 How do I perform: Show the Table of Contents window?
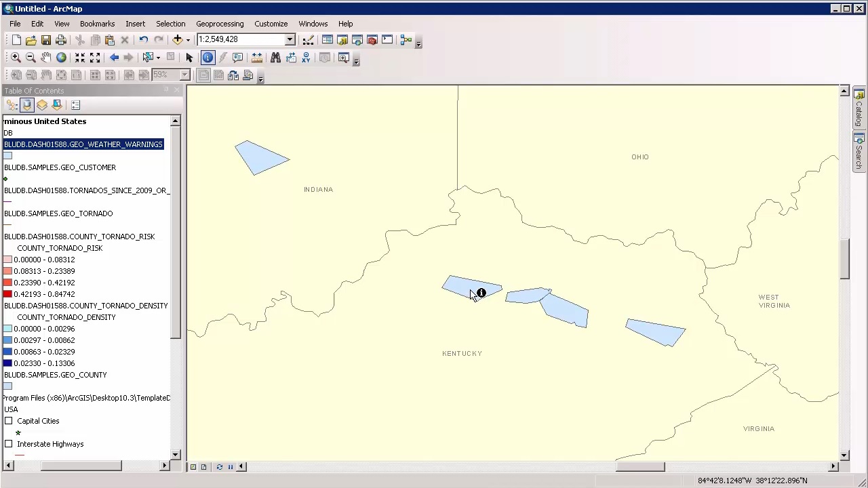click(328, 40)
